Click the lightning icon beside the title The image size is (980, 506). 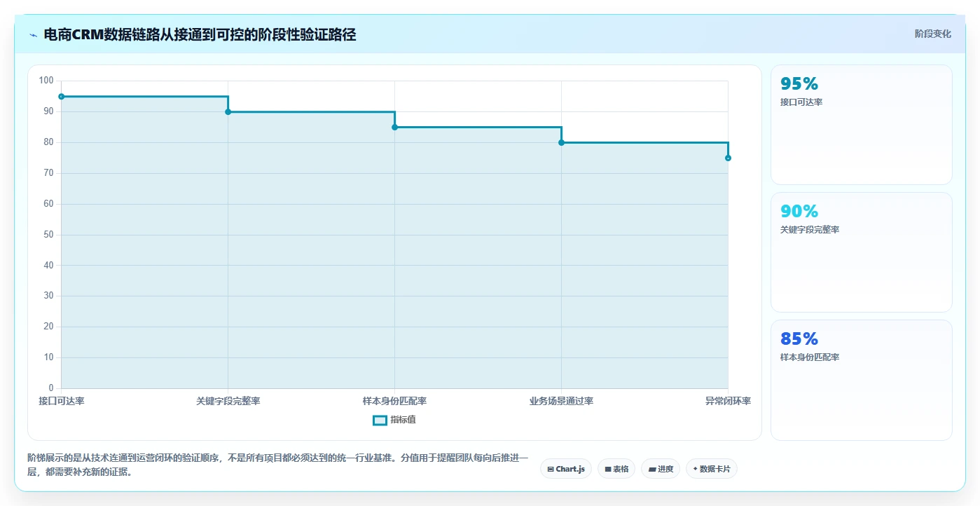[x=34, y=34]
